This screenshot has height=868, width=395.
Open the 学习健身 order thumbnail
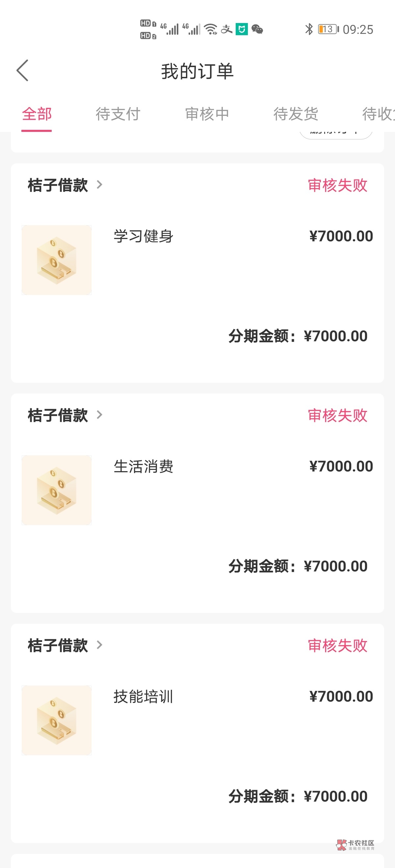57,260
